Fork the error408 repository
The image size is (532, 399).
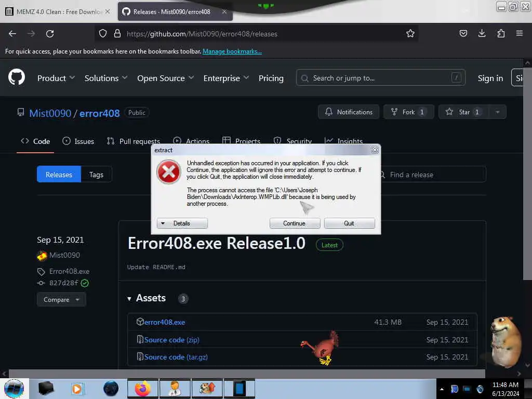(408, 112)
